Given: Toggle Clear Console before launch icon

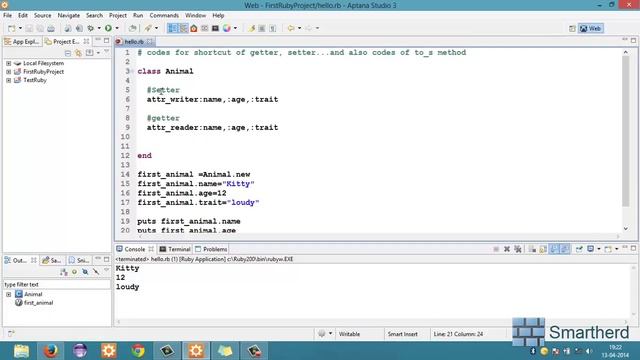Looking at the screenshot, I should (x=532, y=249).
